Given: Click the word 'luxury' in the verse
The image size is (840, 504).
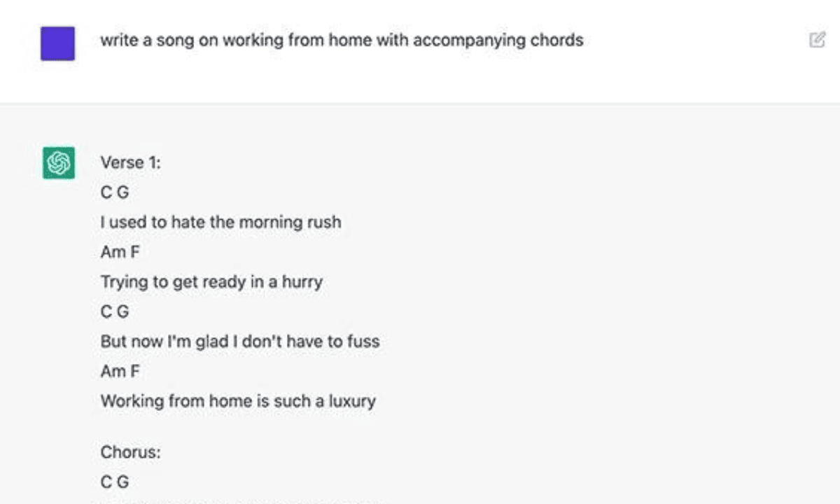Looking at the screenshot, I should (x=352, y=401).
